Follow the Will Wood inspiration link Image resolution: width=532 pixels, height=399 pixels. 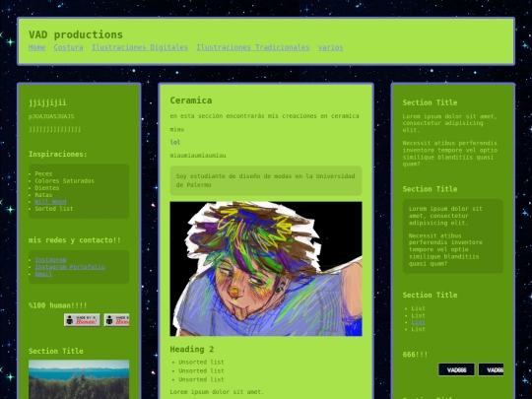[x=50, y=202]
